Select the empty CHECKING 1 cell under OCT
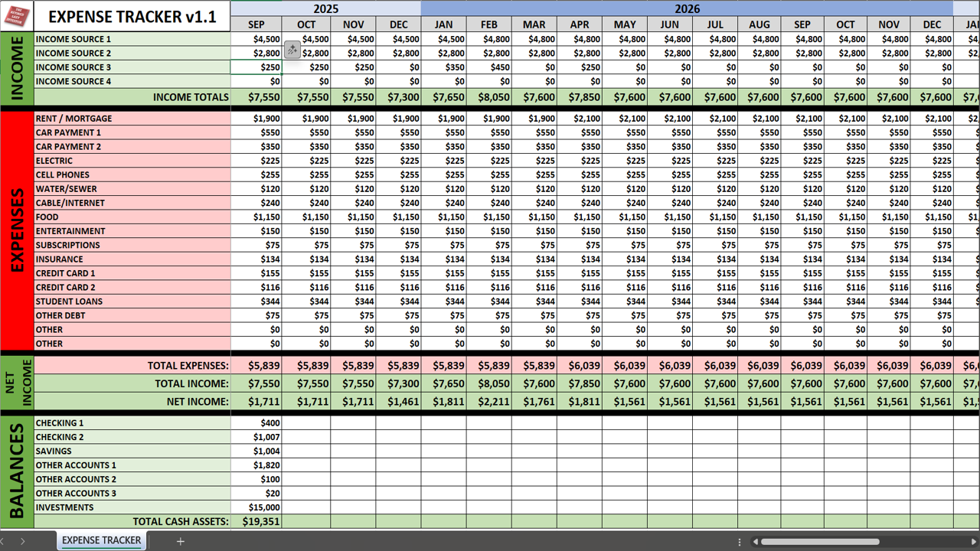 pyautogui.click(x=306, y=423)
